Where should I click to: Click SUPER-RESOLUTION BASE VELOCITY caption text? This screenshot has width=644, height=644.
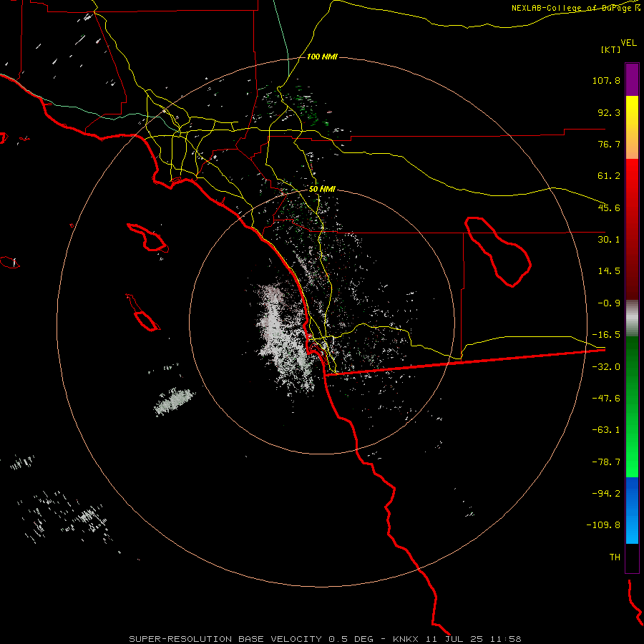(x=225, y=639)
